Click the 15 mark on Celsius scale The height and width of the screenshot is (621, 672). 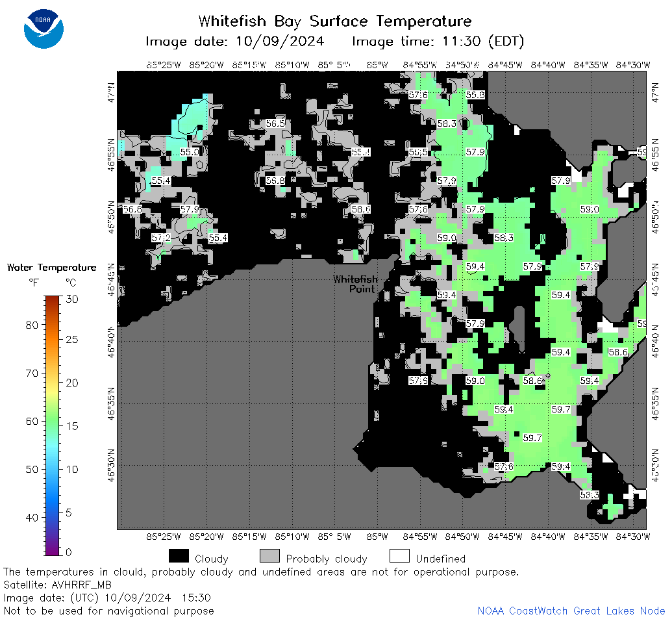(72, 426)
